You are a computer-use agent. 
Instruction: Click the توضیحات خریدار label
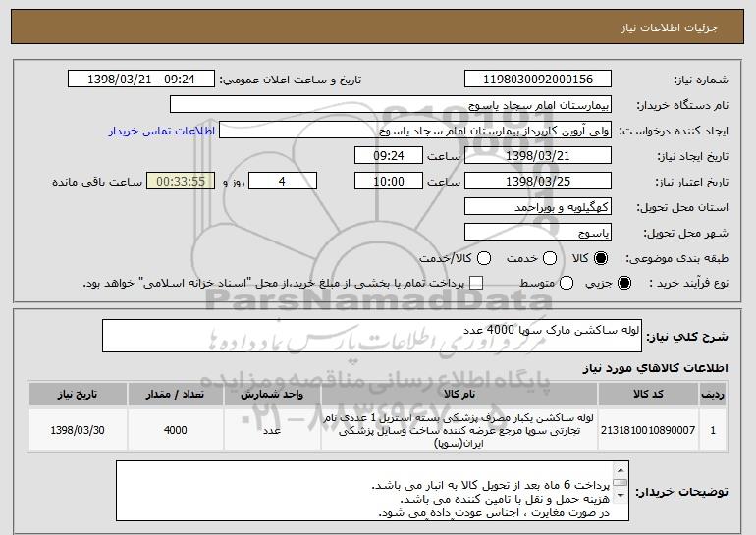681,492
